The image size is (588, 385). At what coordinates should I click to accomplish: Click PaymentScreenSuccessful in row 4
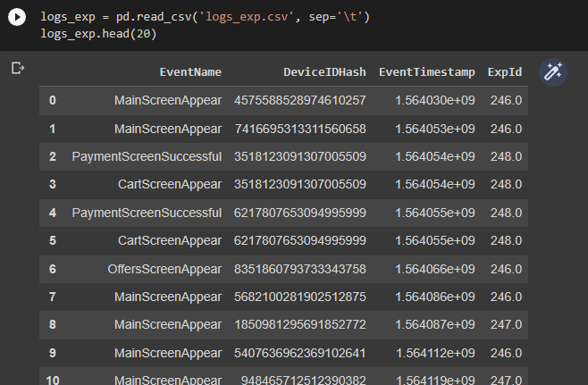147,213
